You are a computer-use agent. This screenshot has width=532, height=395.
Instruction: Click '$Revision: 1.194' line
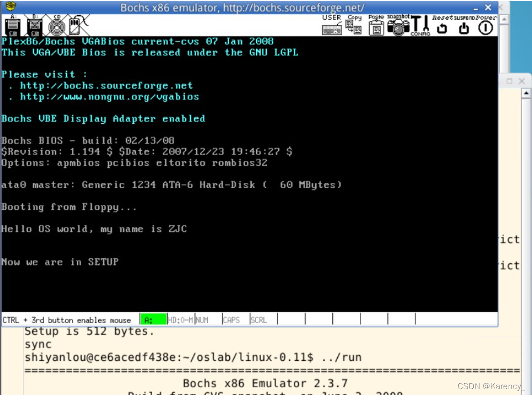click(x=147, y=152)
